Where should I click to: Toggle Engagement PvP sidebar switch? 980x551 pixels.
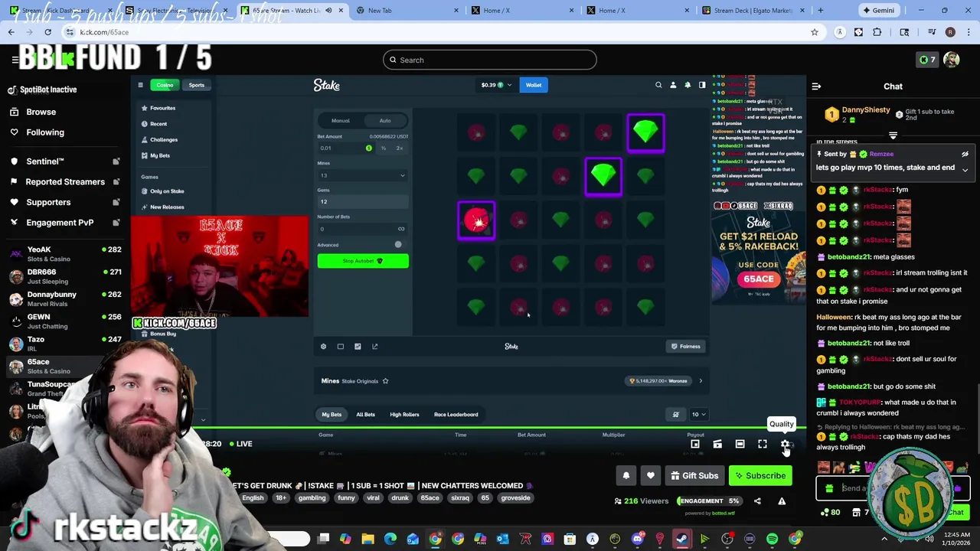(x=116, y=223)
